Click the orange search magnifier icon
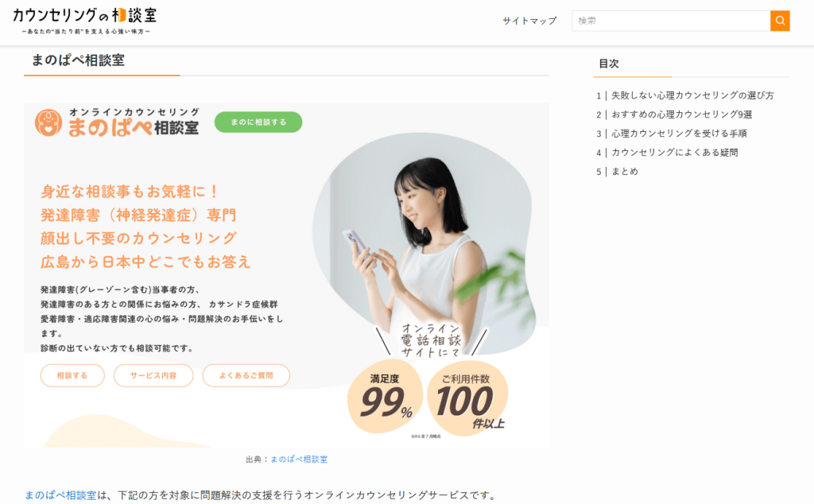The height and width of the screenshot is (504, 814). [780, 21]
